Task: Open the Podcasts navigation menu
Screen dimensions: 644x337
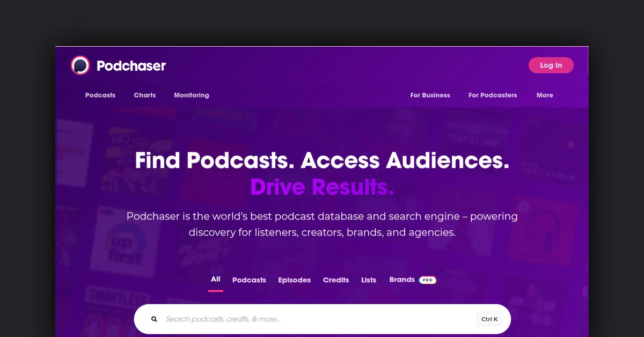Action: 100,95
